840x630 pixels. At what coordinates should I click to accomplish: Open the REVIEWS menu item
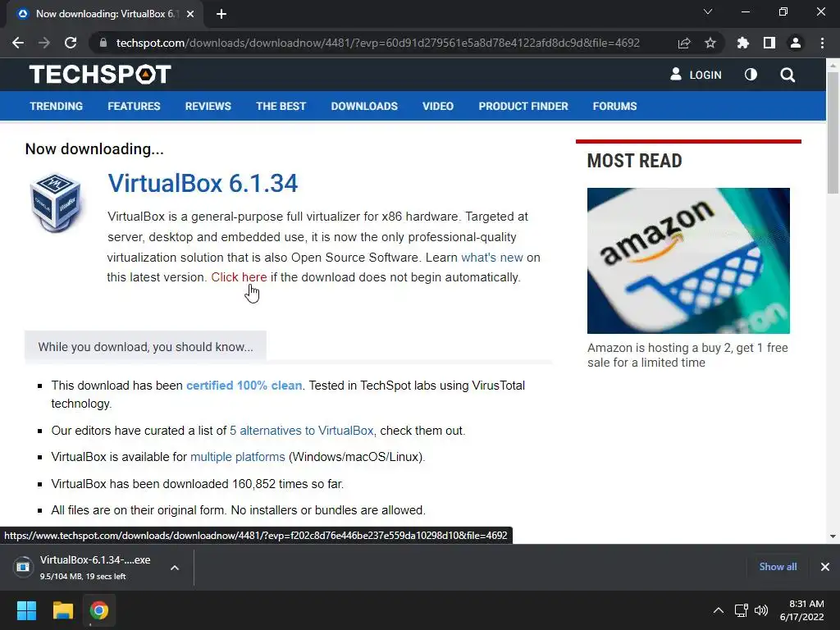[208, 106]
